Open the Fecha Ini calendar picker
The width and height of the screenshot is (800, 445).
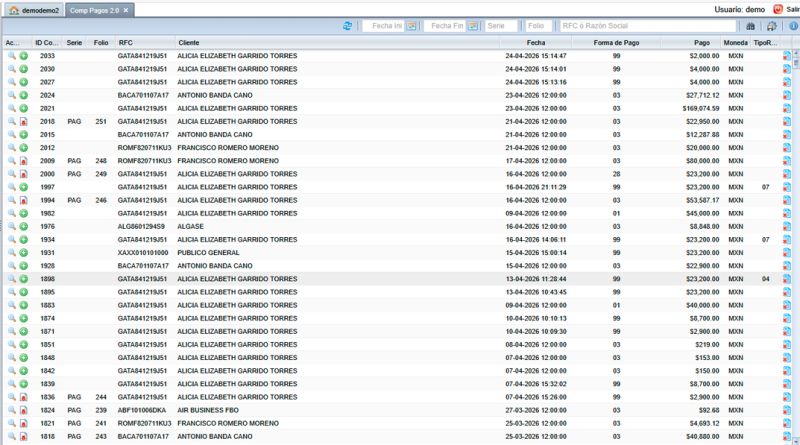412,26
